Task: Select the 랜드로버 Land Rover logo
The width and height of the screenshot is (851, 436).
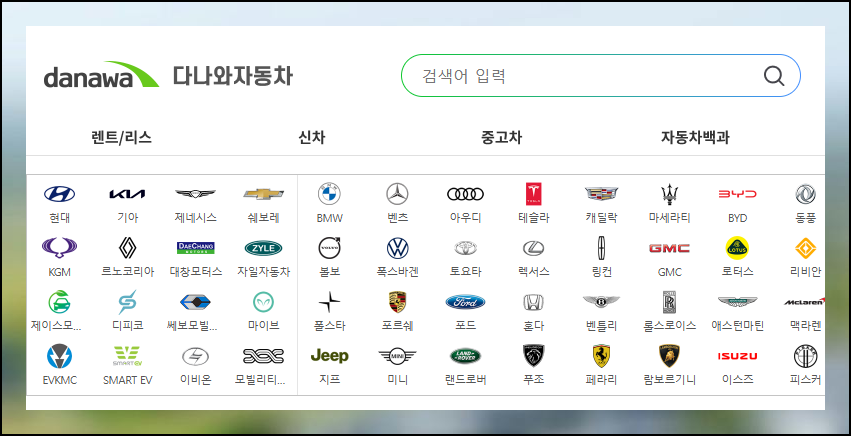Action: tap(466, 356)
